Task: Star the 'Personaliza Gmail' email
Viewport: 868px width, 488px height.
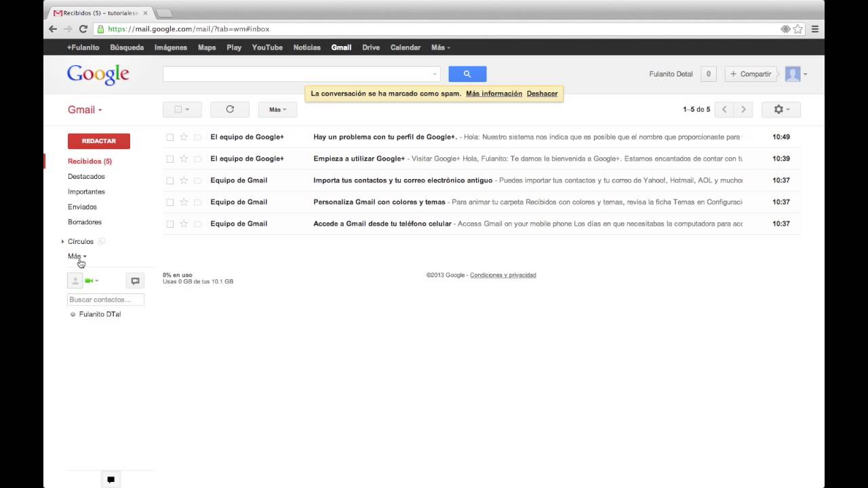Action: (184, 202)
